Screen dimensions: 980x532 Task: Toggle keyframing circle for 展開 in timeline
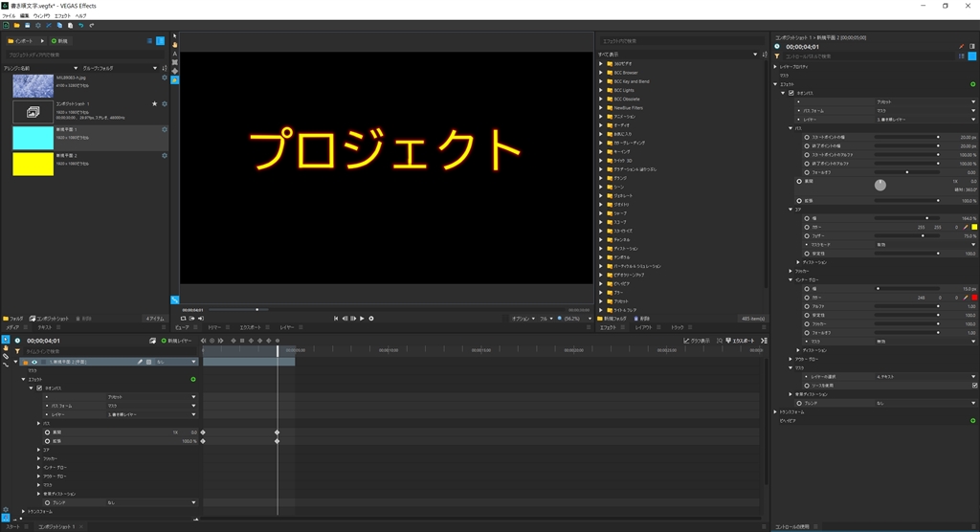point(48,432)
